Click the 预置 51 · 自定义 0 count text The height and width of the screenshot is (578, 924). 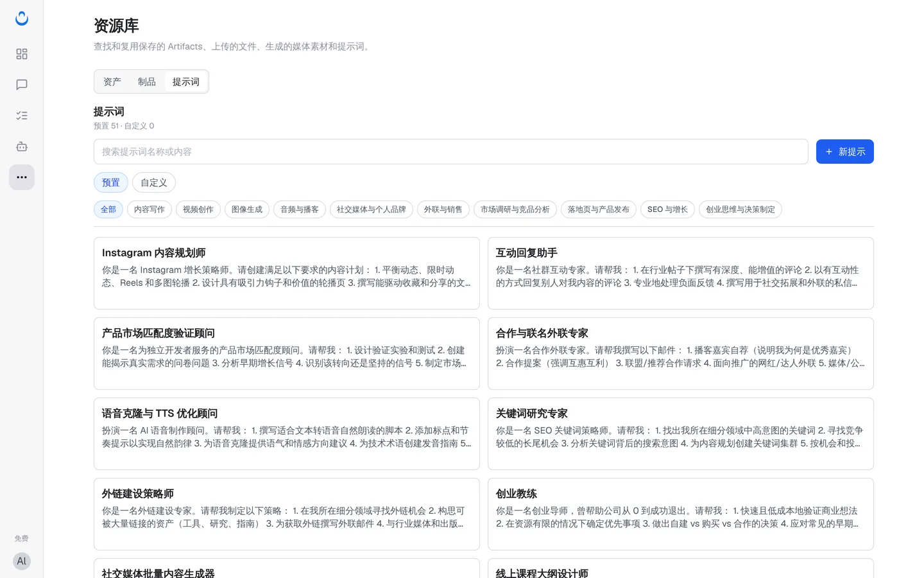(124, 126)
